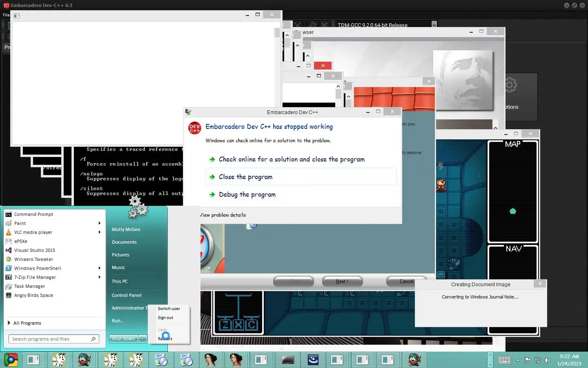Expand the Windows PowerShell submenu arrow
Image resolution: width=588 pixels, height=368 pixels.
click(100, 268)
